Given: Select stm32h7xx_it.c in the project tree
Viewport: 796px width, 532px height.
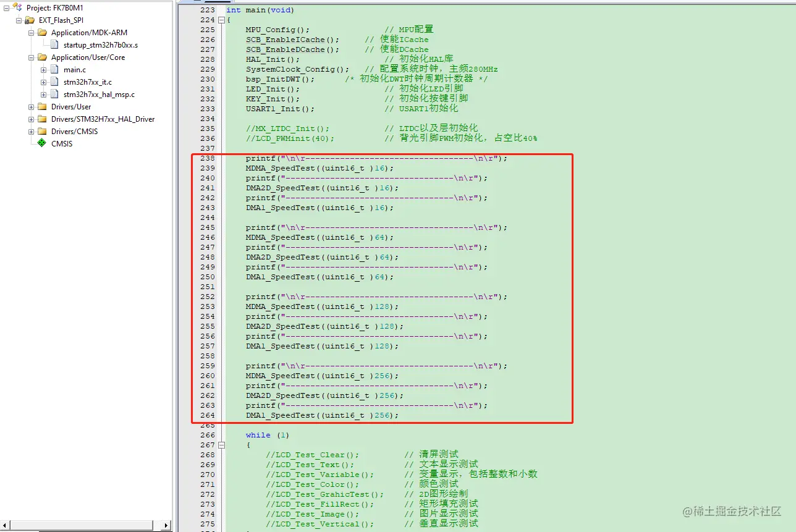Looking at the screenshot, I should tap(88, 82).
